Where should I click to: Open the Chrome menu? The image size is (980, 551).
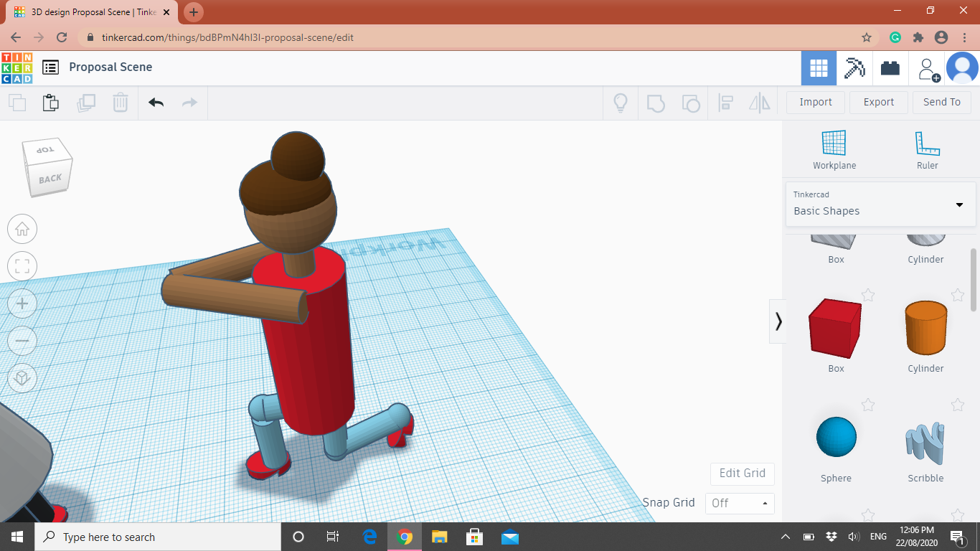(x=963, y=37)
